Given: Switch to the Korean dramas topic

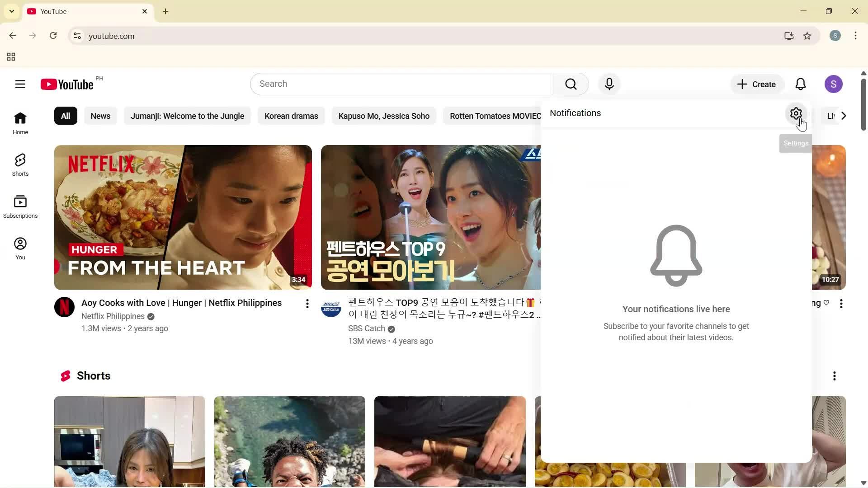Looking at the screenshot, I should click(291, 116).
